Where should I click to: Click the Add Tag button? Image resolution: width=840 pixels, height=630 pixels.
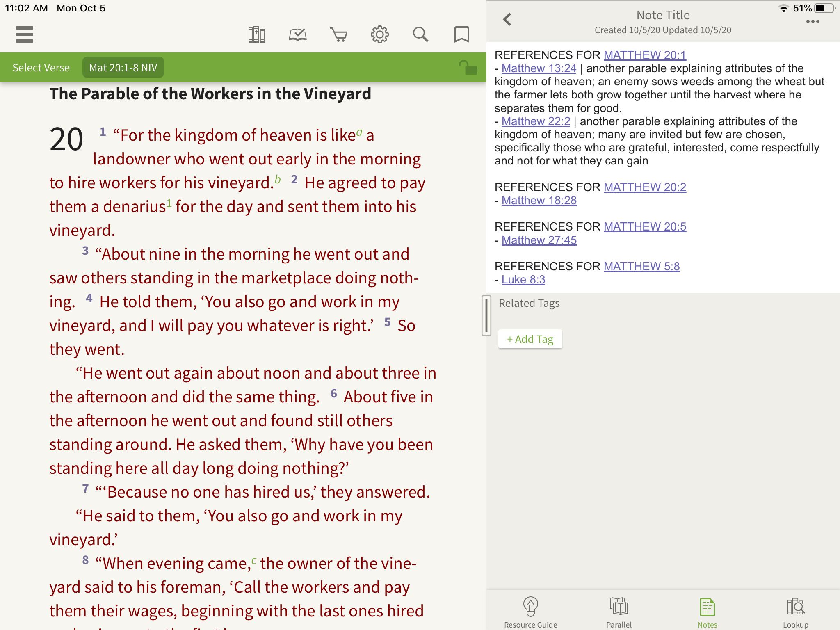pyautogui.click(x=529, y=339)
